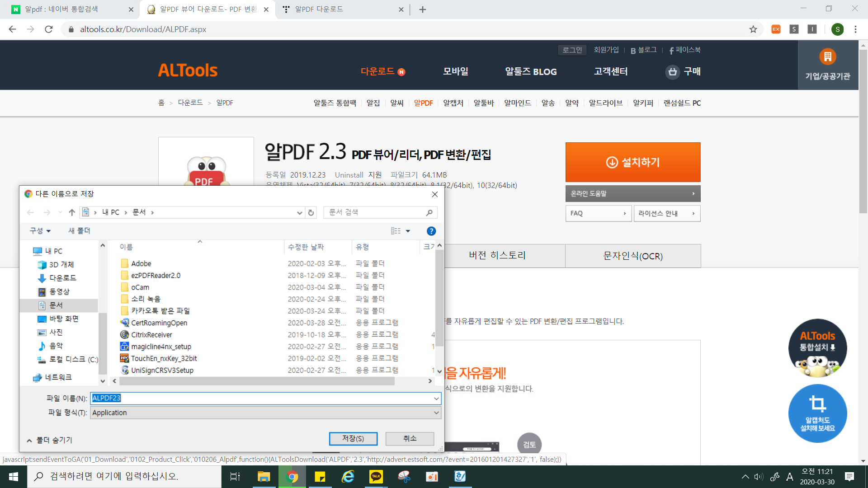This screenshot has height=488, width=868.
Task: Refresh the folder listing in save dialog
Action: tap(311, 212)
